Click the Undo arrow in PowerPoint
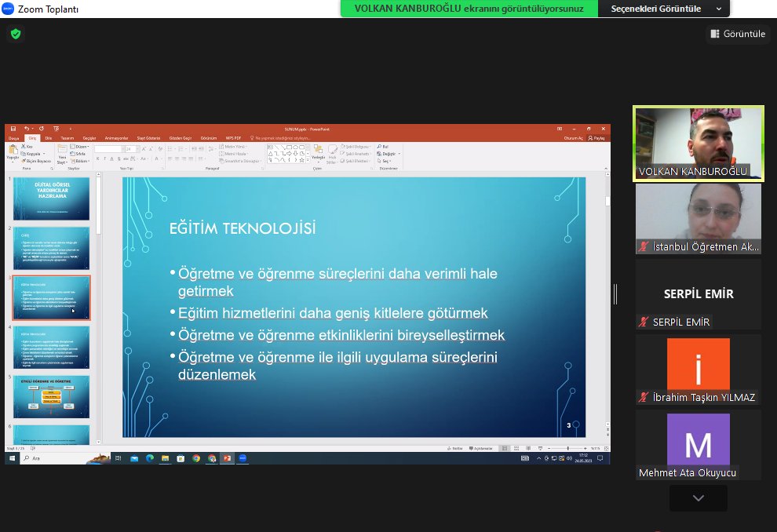This screenshot has height=532, width=777. point(26,129)
